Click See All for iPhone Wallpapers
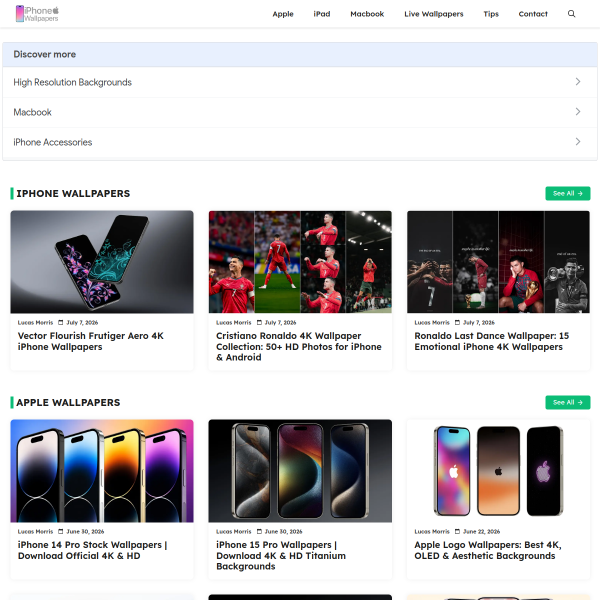 tap(567, 194)
